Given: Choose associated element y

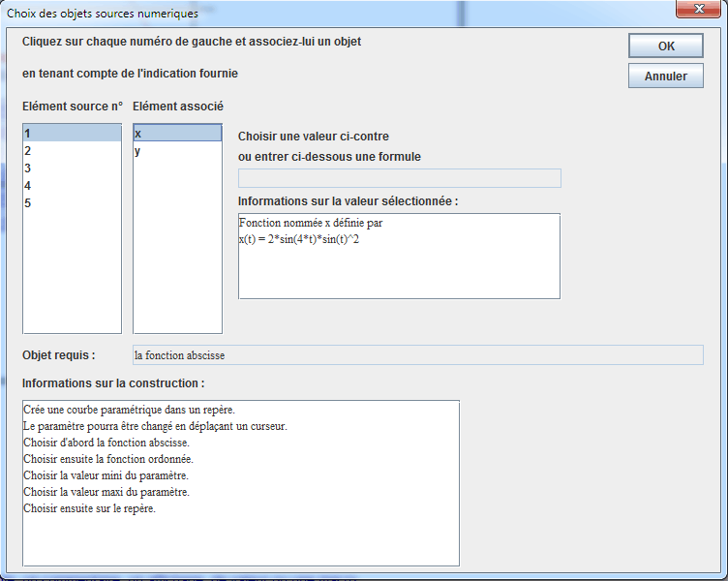Looking at the screenshot, I should (177, 150).
